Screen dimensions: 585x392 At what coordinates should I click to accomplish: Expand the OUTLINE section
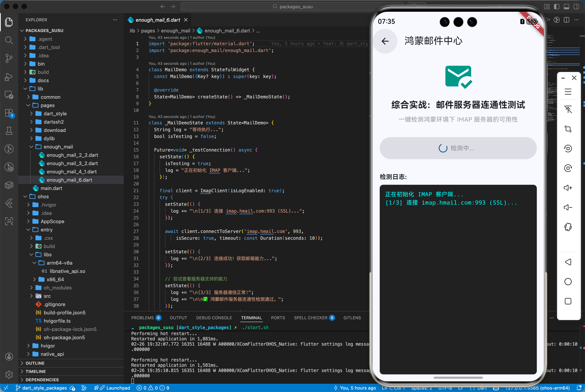point(35,363)
